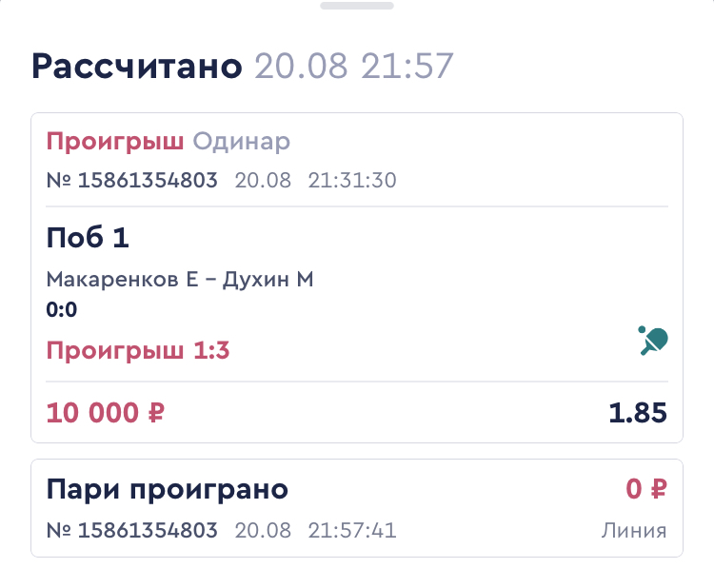Click the bet placement time 21:31:30
The height and width of the screenshot is (588, 714).
352,180
